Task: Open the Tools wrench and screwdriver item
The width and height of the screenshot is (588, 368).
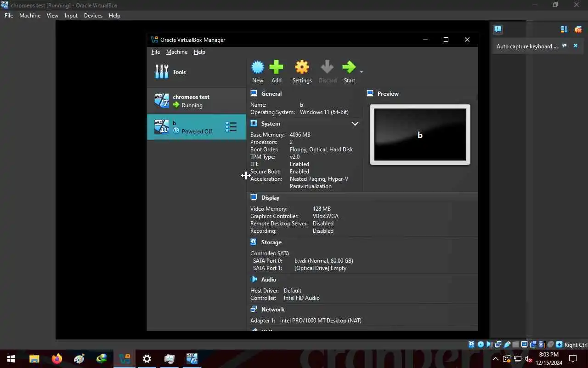Action: click(x=162, y=72)
